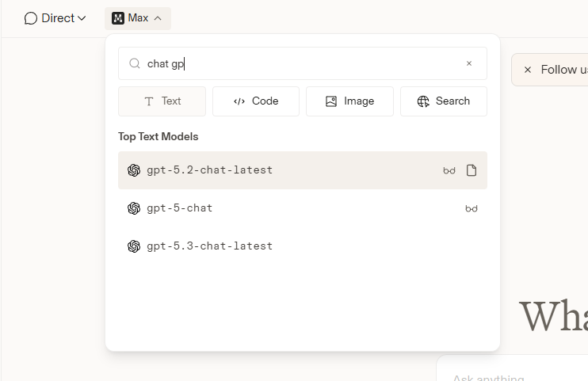Dismiss the Follow us banner
This screenshot has width=588, height=381.
(x=527, y=70)
